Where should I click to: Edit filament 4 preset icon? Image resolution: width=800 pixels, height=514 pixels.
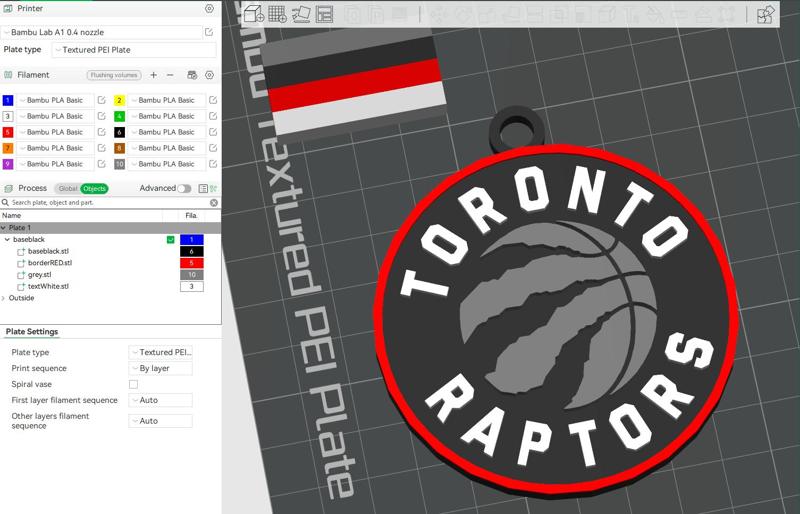point(213,116)
